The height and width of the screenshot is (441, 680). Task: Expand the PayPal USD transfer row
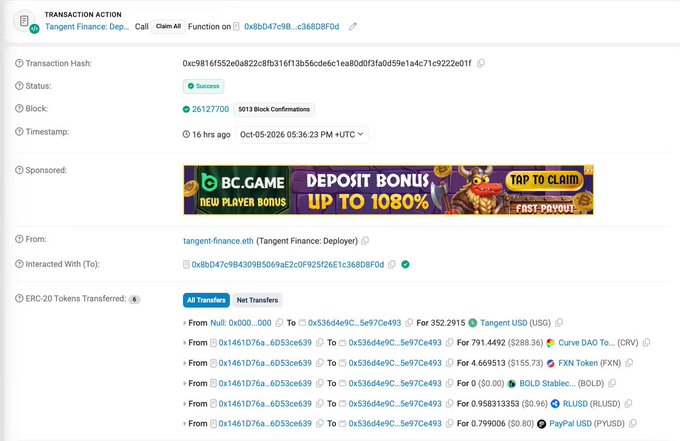click(185, 423)
